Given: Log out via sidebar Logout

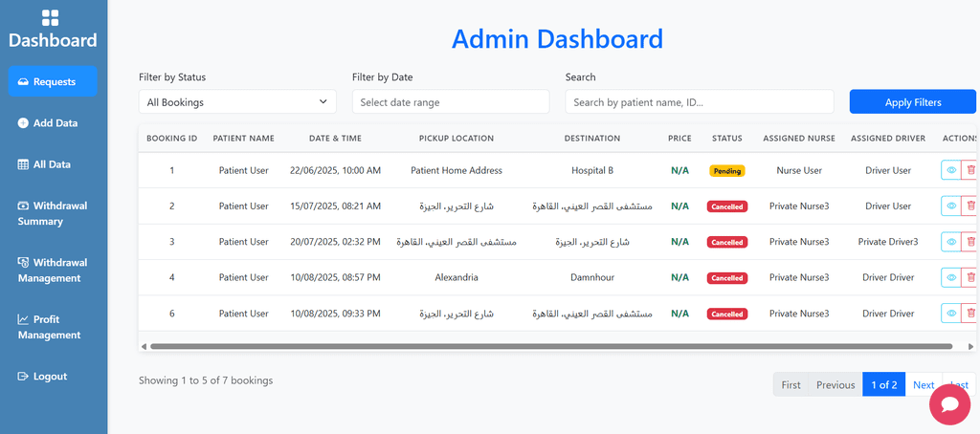Looking at the screenshot, I should pyautogui.click(x=53, y=377).
